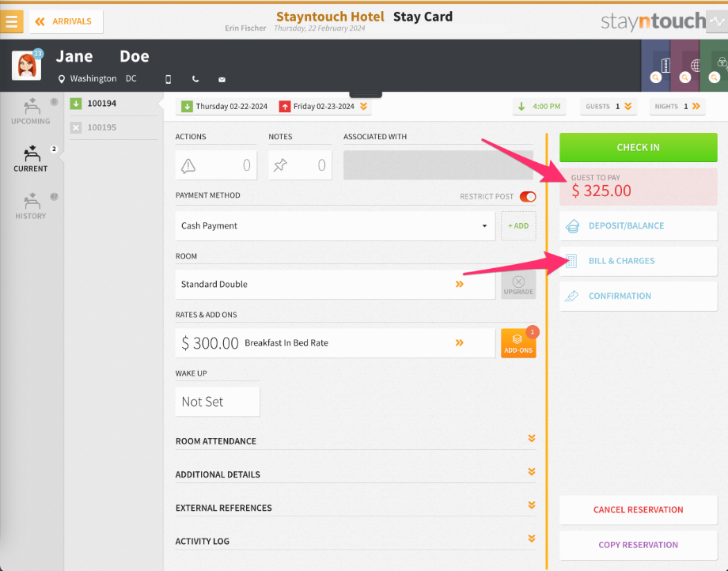
Task: Open Deposit/Balance
Action: pyautogui.click(x=639, y=226)
